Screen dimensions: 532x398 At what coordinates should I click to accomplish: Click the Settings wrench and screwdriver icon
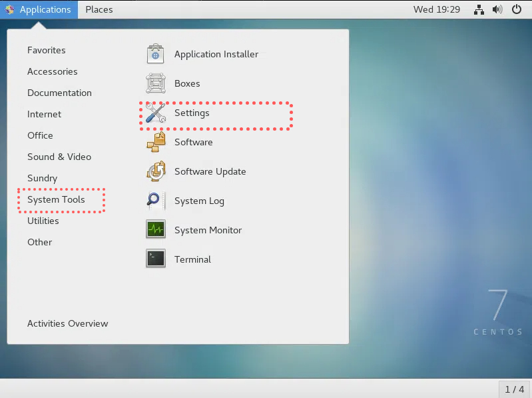[x=155, y=113]
